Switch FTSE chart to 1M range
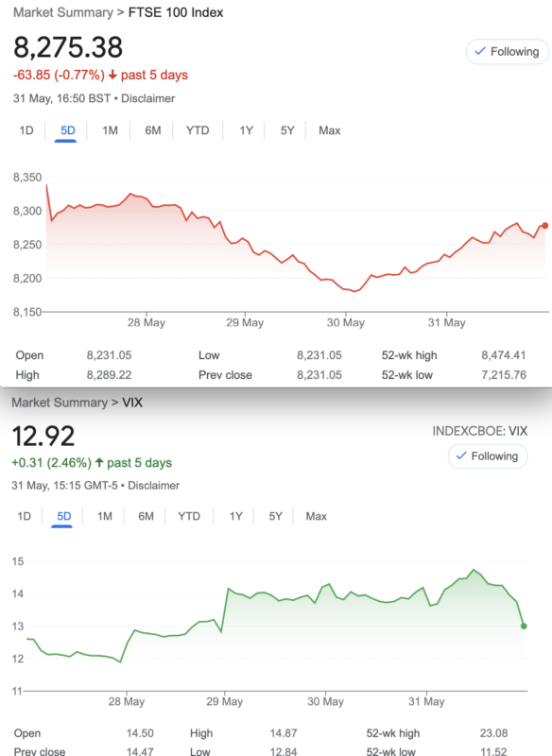Image resolution: width=552 pixels, height=756 pixels. (110, 130)
